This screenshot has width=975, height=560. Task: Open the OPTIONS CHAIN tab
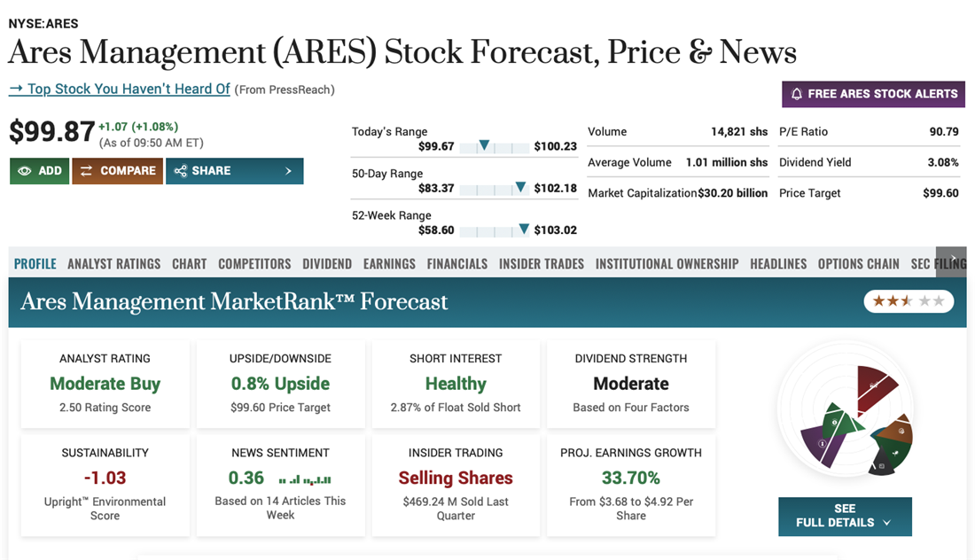pos(859,264)
